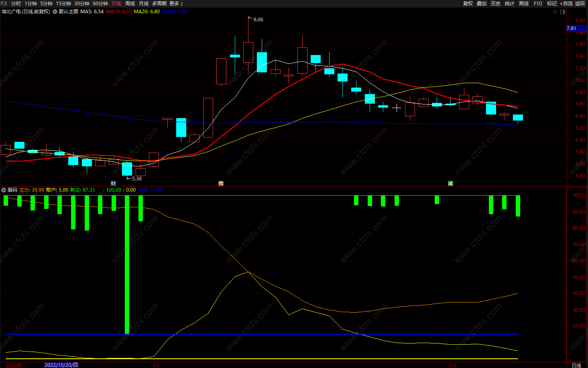Open 多周期 multi-period view
The image size is (588, 368).
pyautogui.click(x=159, y=4)
